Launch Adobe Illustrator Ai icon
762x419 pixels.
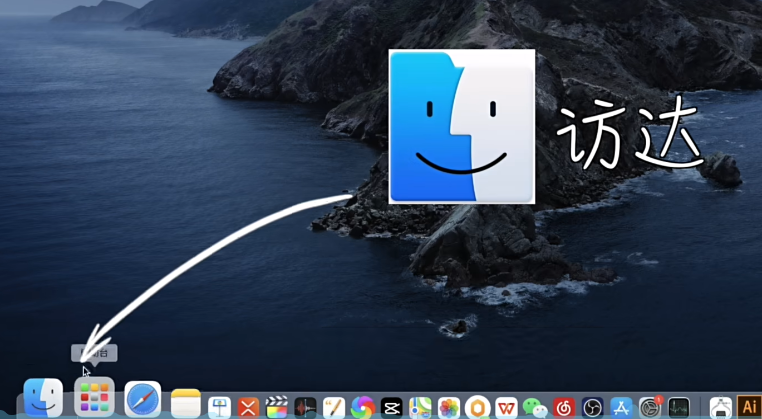(749, 406)
